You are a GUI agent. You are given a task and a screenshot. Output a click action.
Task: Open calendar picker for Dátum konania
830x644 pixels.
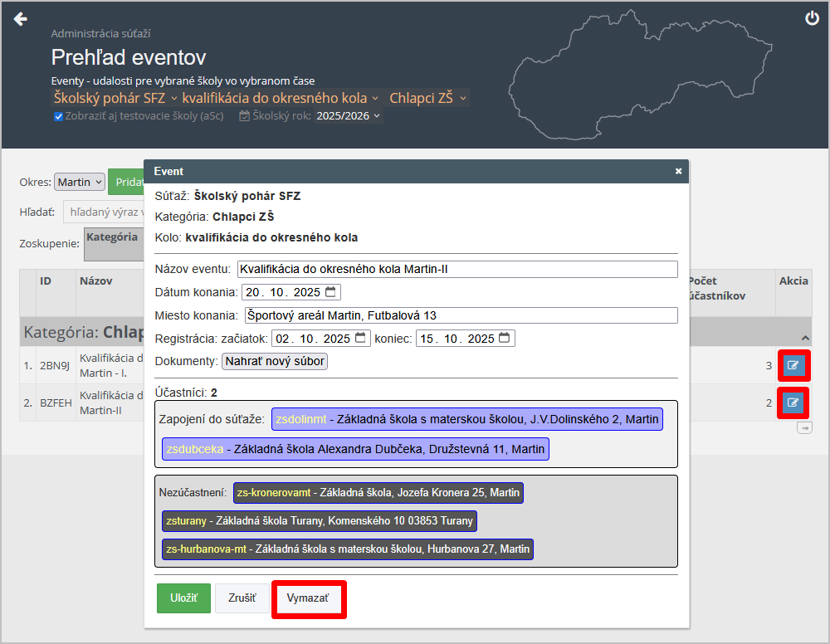331,292
